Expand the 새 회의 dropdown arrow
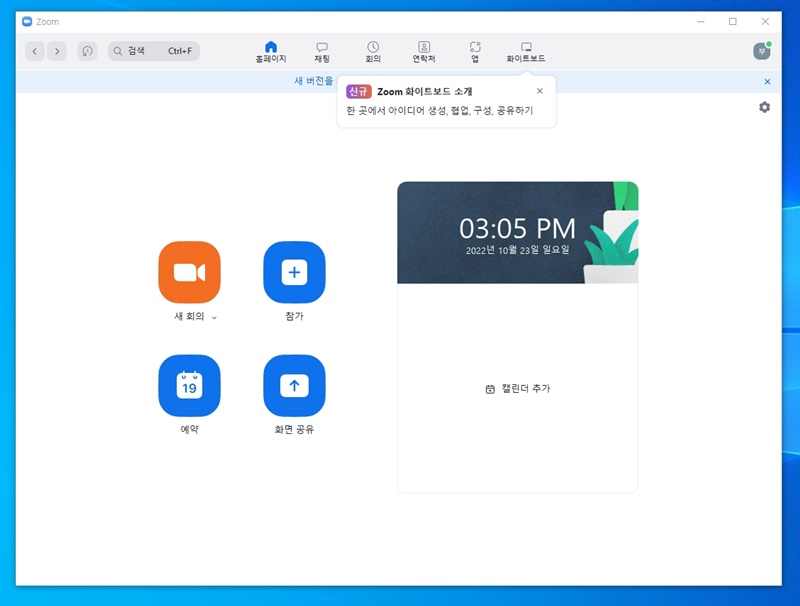Screen dimensions: 800x606 pyautogui.click(x=214, y=317)
